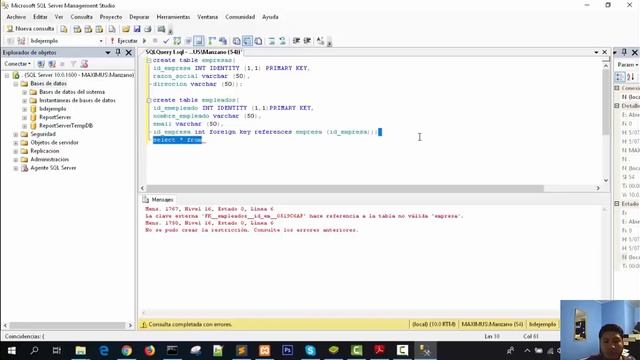
Task: Open the Ventana menu
Action: pyautogui.click(x=207, y=17)
